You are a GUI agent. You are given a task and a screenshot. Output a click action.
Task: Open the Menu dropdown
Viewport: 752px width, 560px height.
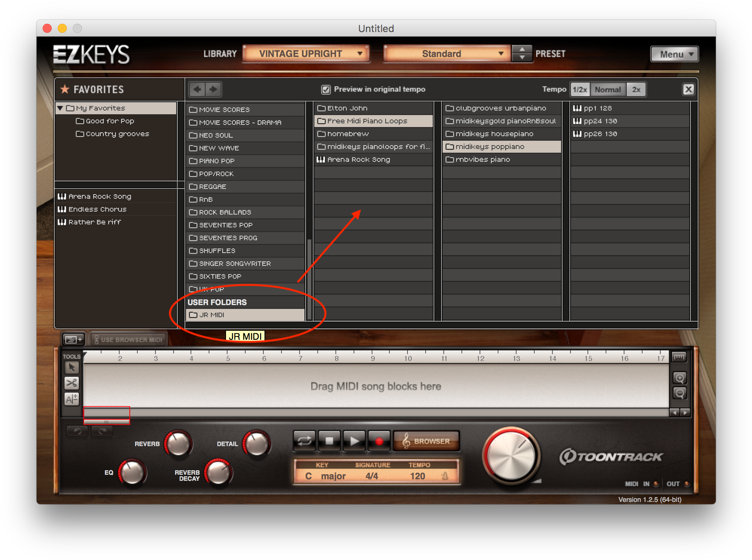(x=675, y=54)
